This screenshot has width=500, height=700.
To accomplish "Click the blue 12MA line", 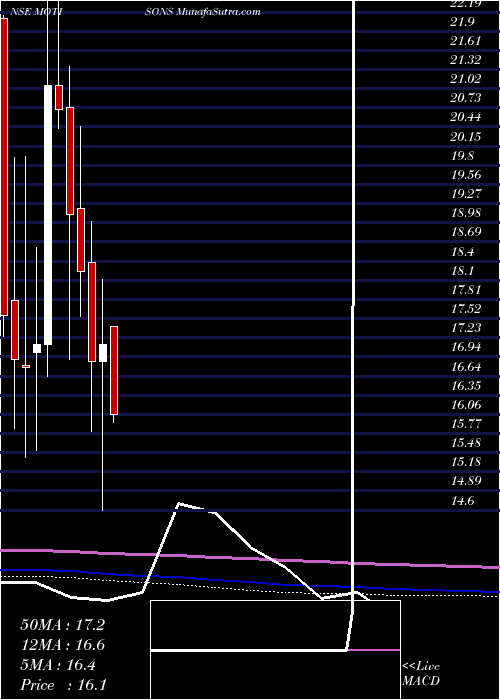I will [250, 581].
